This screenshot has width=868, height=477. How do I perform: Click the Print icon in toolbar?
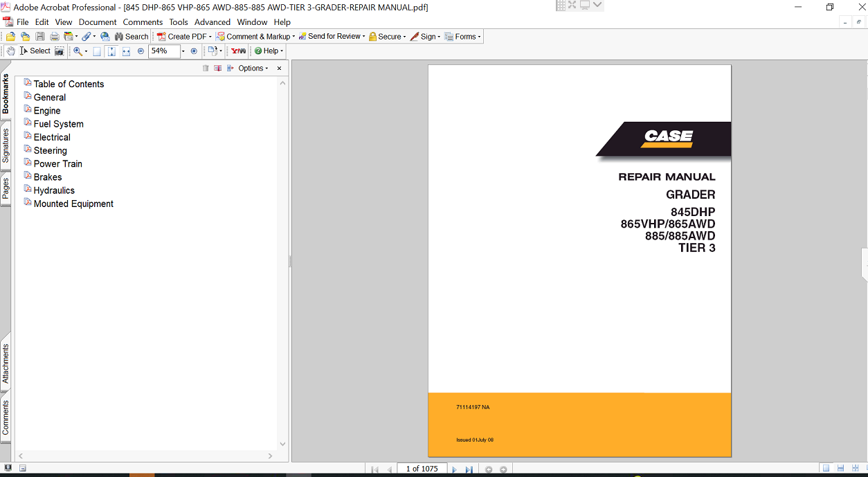(x=54, y=37)
